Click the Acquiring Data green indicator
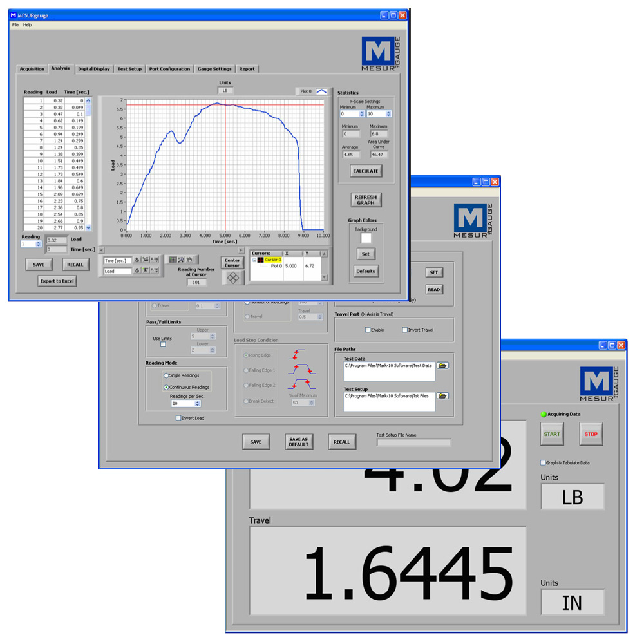The width and height of the screenshot is (644, 644). pyautogui.click(x=544, y=414)
